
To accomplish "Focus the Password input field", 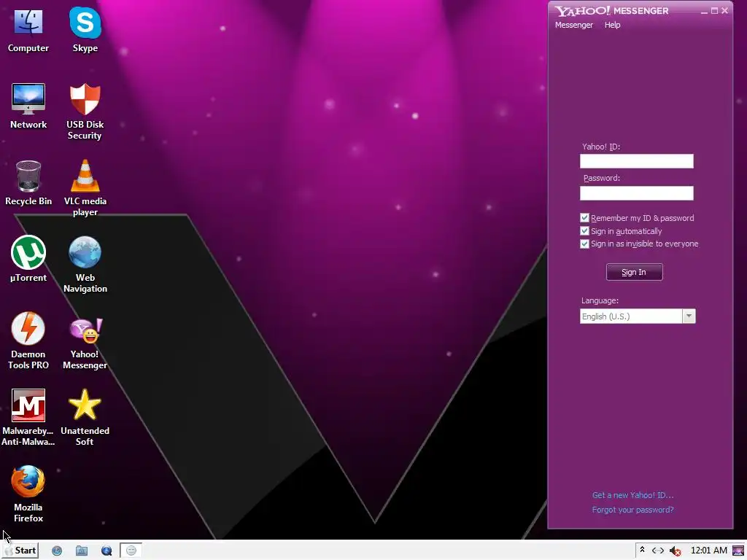I will (636, 192).
